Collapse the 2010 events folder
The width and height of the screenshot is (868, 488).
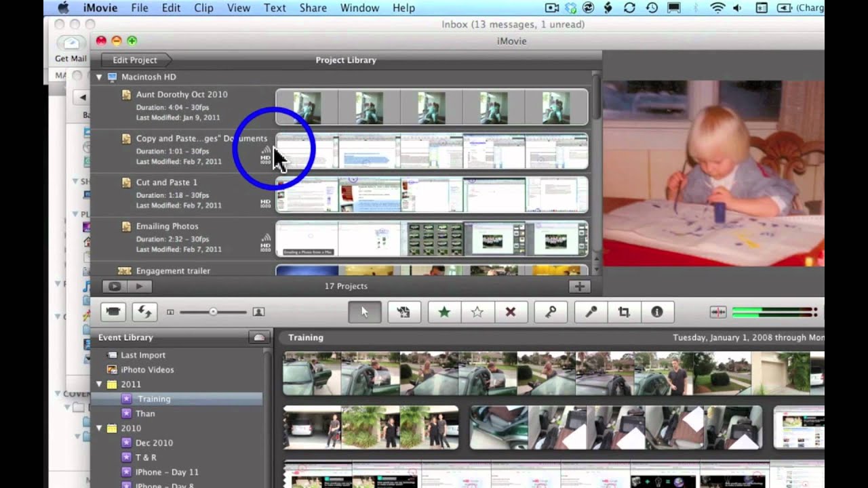[x=99, y=428]
